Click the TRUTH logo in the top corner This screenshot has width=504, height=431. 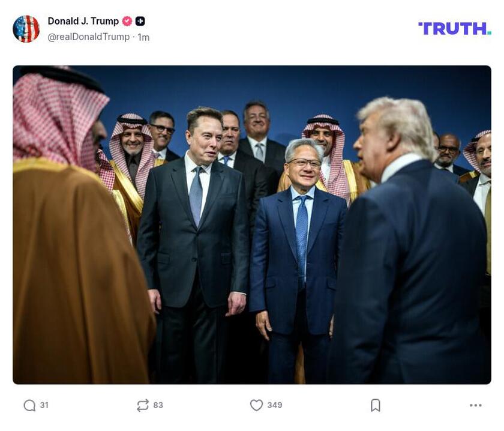tap(454, 26)
